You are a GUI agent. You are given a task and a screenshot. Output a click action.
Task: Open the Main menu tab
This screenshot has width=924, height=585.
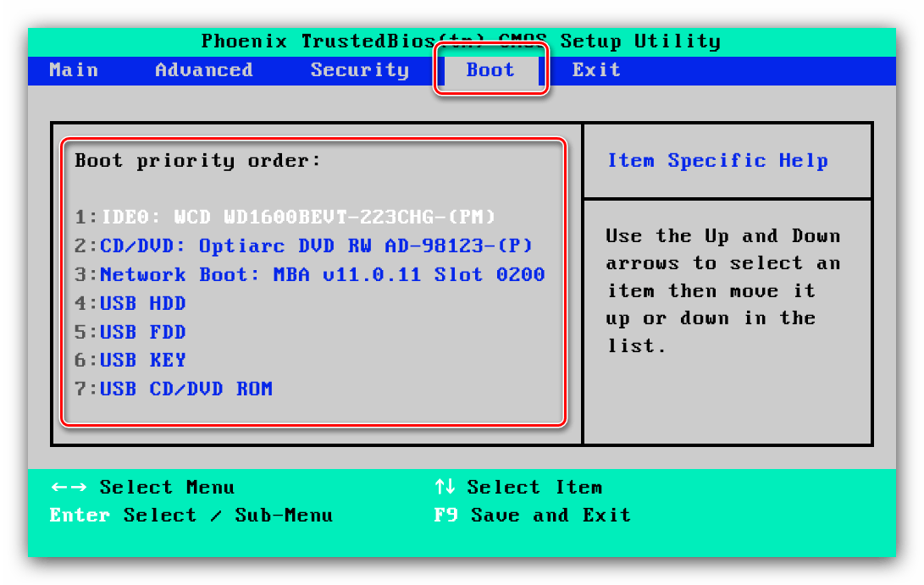tap(74, 70)
